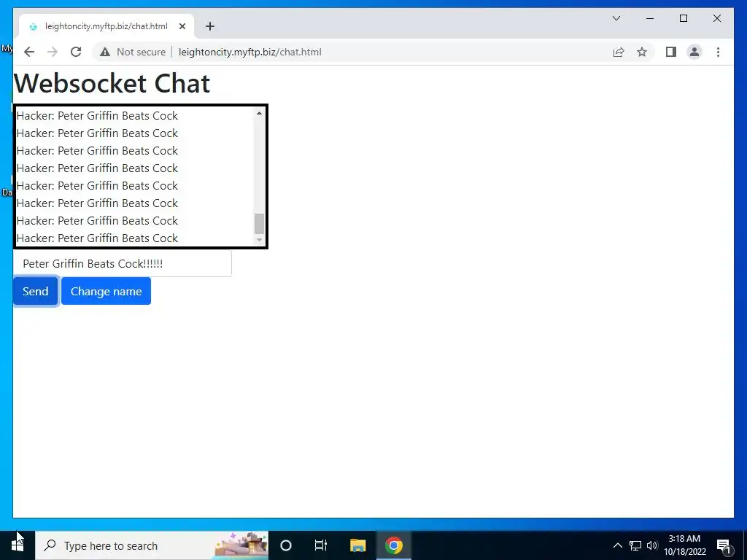Select the leightoncity.myftp.biz/chat.html tab
This screenshot has width=747, height=560.
[107, 26]
